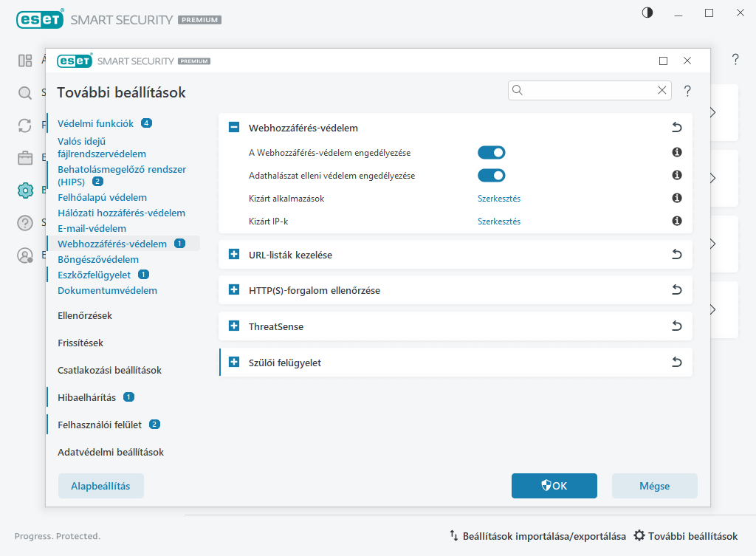
Task: Open Böngészővédelem in the sidebar
Action: (98, 260)
